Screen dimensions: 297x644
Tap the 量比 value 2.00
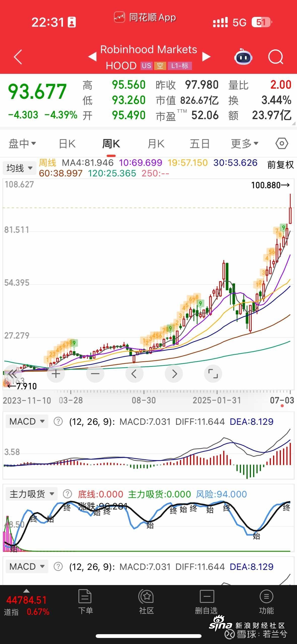tap(281, 85)
